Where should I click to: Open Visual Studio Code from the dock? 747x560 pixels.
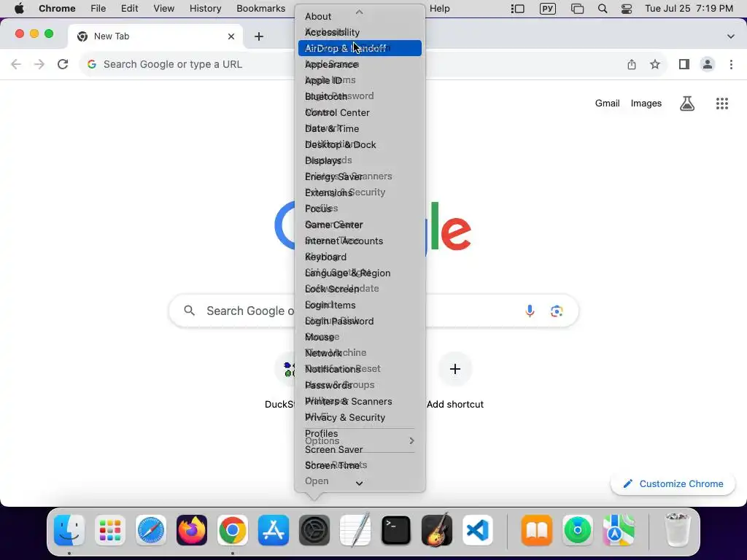click(478, 530)
